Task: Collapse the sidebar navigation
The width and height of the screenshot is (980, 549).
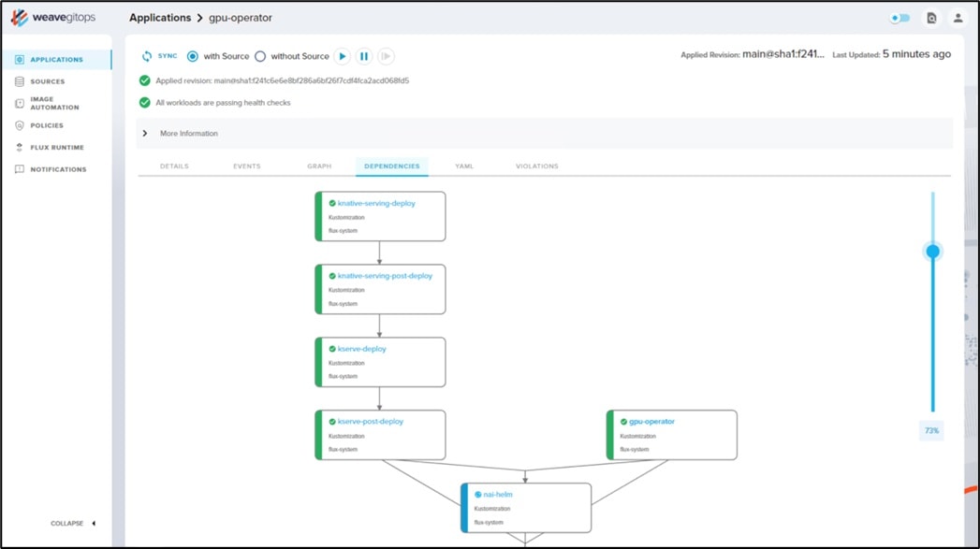Action: [x=73, y=524]
